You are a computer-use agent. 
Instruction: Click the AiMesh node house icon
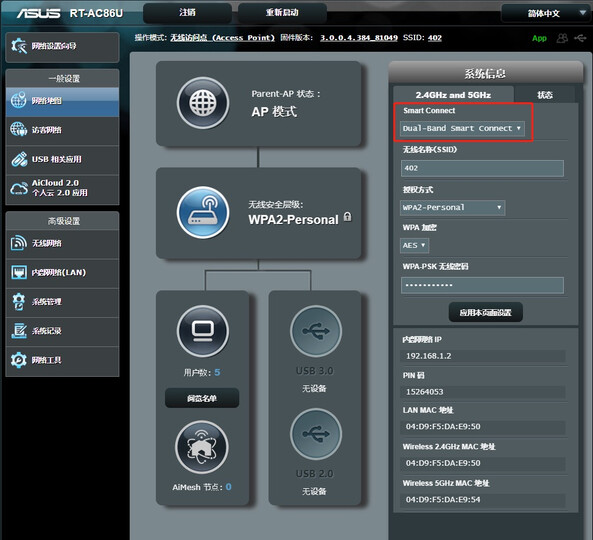202,447
